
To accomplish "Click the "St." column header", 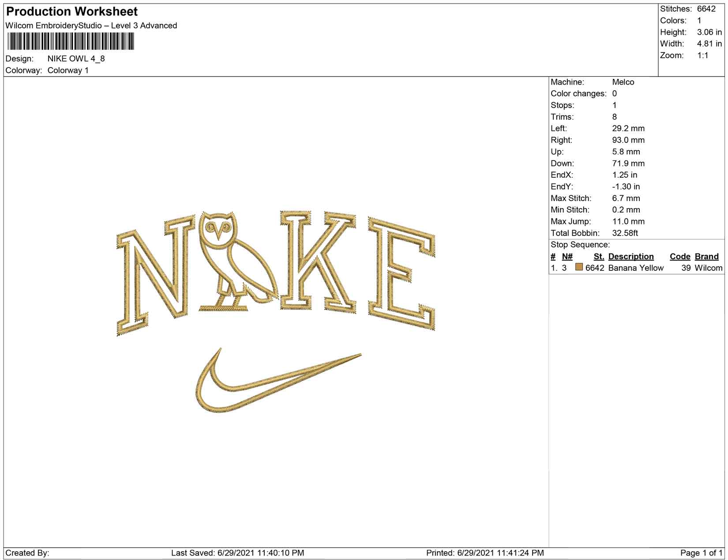I will [599, 257].
